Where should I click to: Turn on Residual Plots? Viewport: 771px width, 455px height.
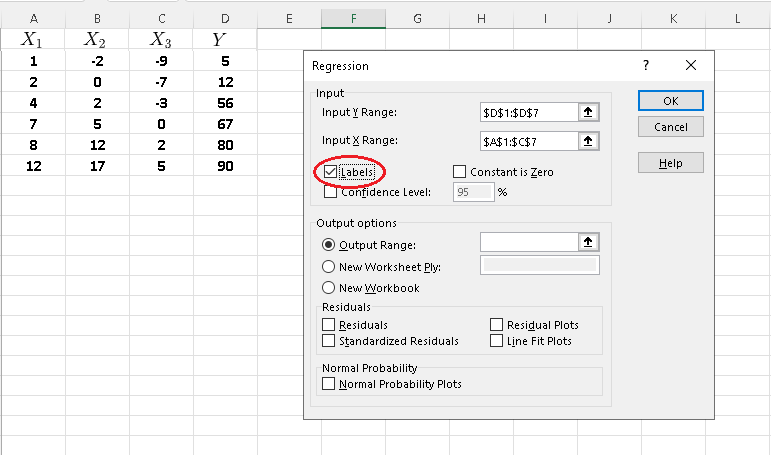click(497, 325)
